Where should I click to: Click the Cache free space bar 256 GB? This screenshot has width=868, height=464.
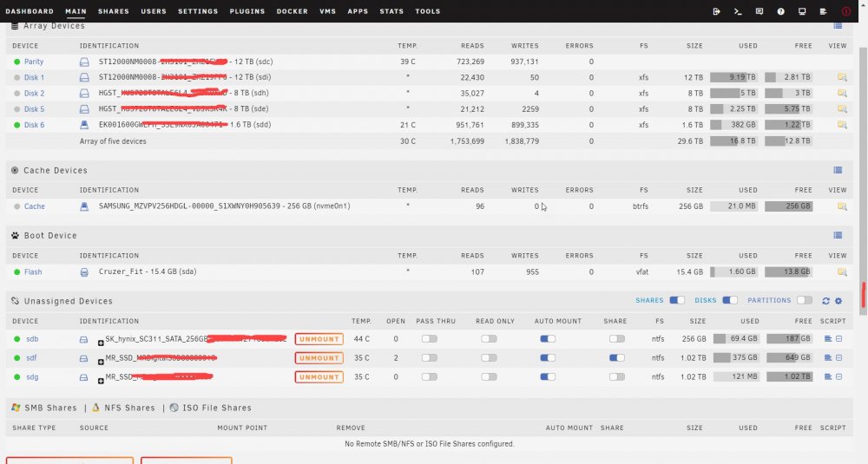(x=788, y=206)
